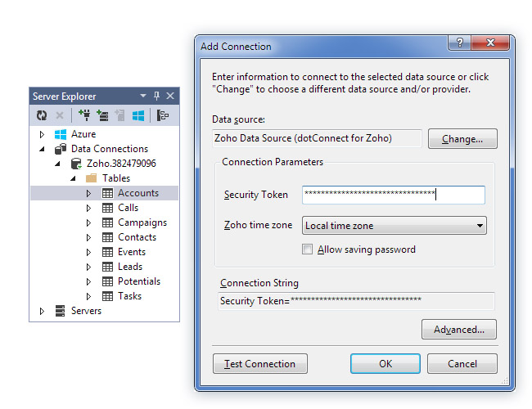
Task: Expand the Leads table node
Action: [x=88, y=267]
